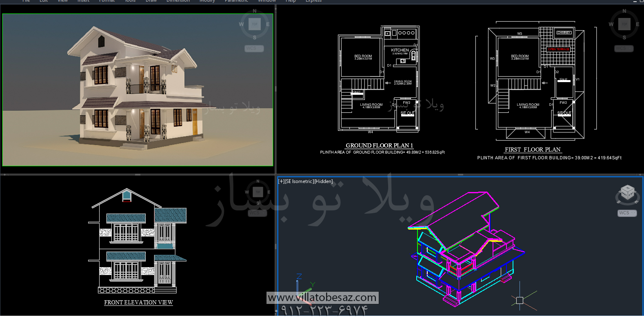Screen dimensions: 644x317
Task: Click compass letter S in floor plan viewport
Action: click(x=624, y=38)
